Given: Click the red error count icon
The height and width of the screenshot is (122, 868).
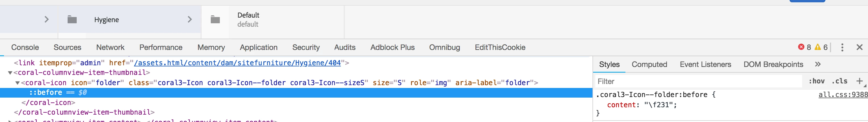Looking at the screenshot, I should (x=801, y=47).
